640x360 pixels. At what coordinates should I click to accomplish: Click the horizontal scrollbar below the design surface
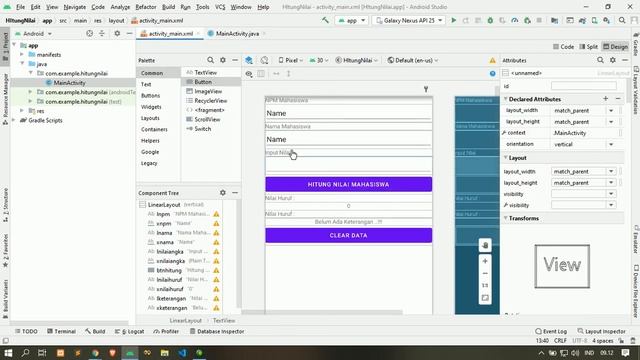click(322, 312)
